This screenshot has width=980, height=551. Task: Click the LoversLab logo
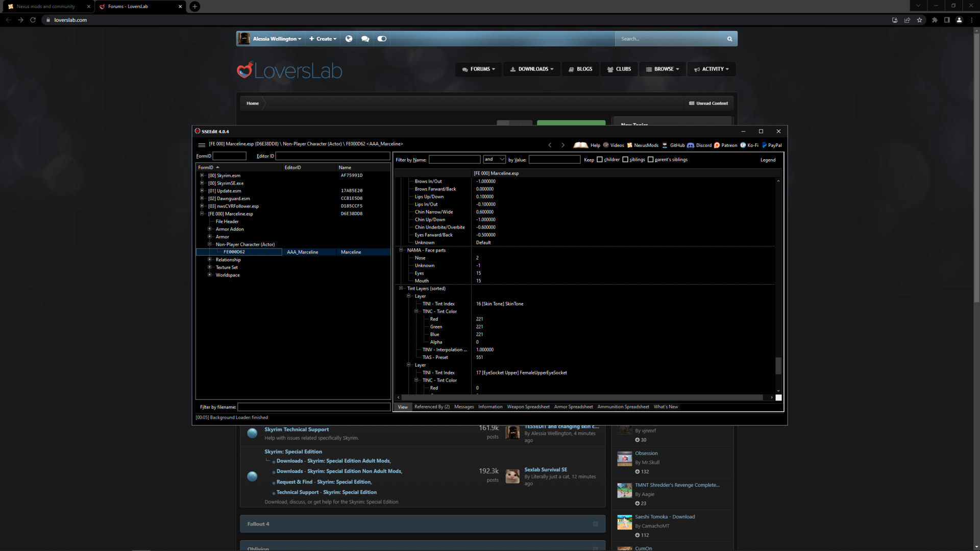[x=289, y=70]
